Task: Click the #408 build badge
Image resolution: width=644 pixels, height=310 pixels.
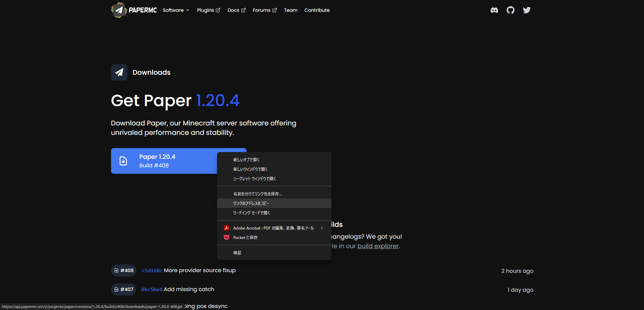Action: (124, 270)
